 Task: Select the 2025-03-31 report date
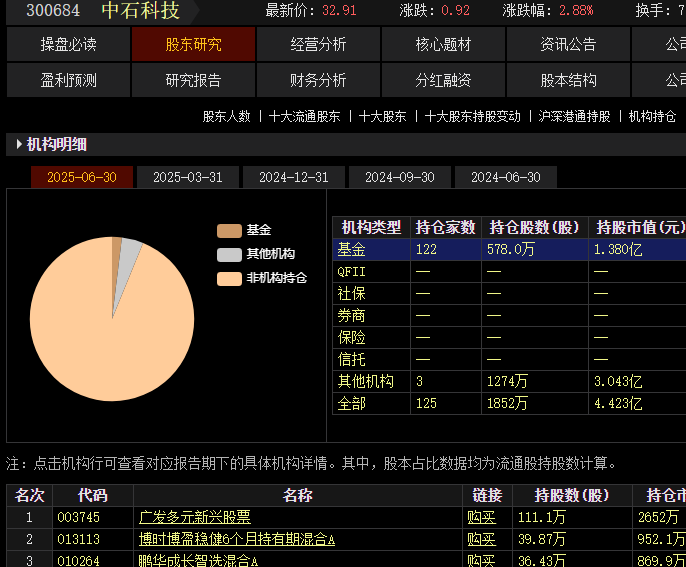(188, 177)
